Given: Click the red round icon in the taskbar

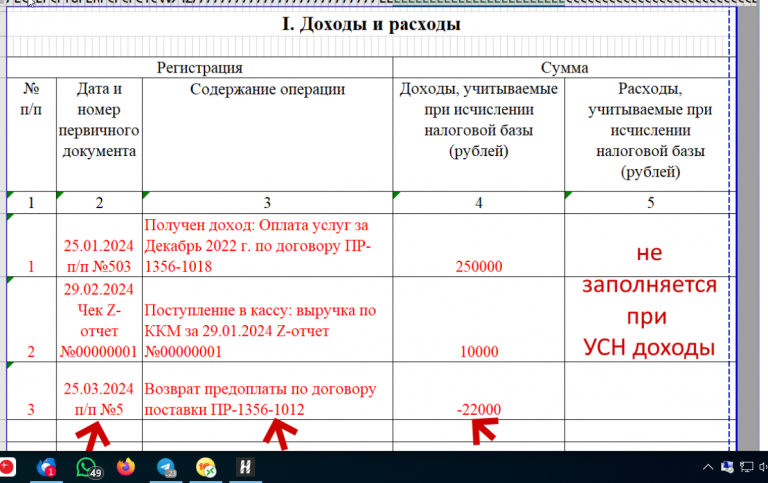Looking at the screenshot, I should (7, 467).
